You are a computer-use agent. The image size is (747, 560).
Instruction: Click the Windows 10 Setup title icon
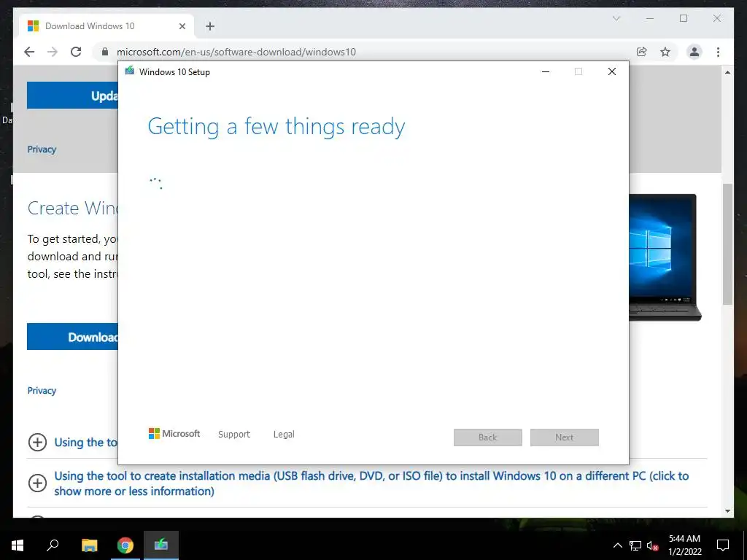click(x=130, y=71)
